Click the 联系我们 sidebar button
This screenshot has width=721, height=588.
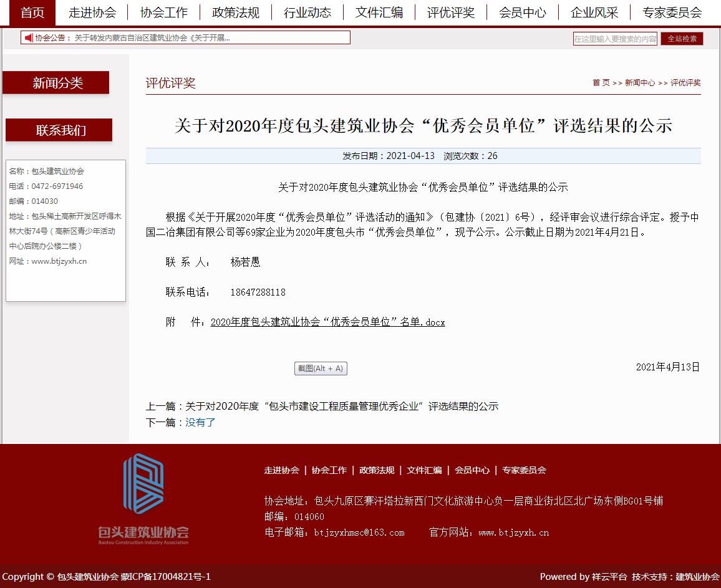pos(59,130)
